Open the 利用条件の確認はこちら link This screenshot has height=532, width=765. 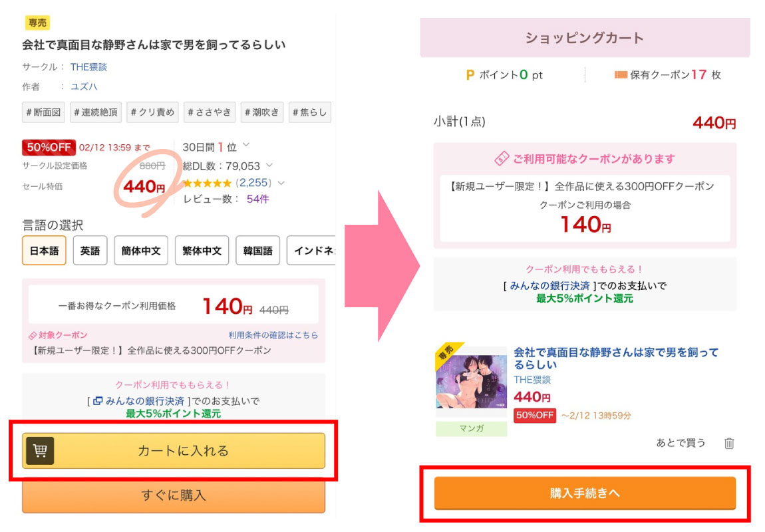click(x=273, y=335)
